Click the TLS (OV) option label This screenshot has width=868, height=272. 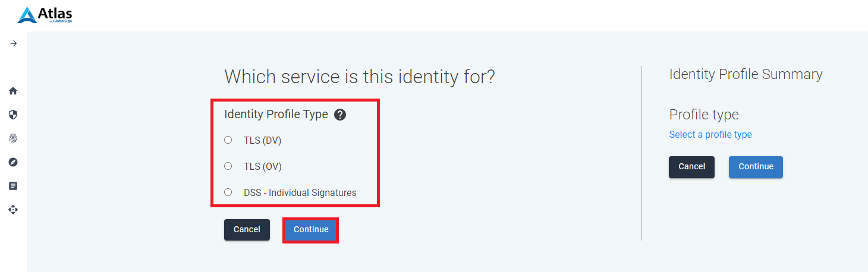(262, 167)
